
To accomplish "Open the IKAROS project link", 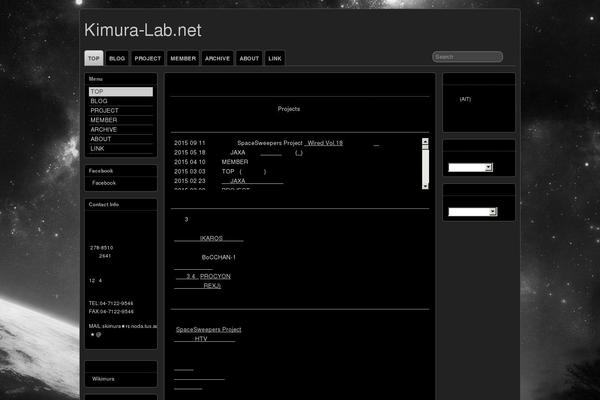I will (209, 238).
